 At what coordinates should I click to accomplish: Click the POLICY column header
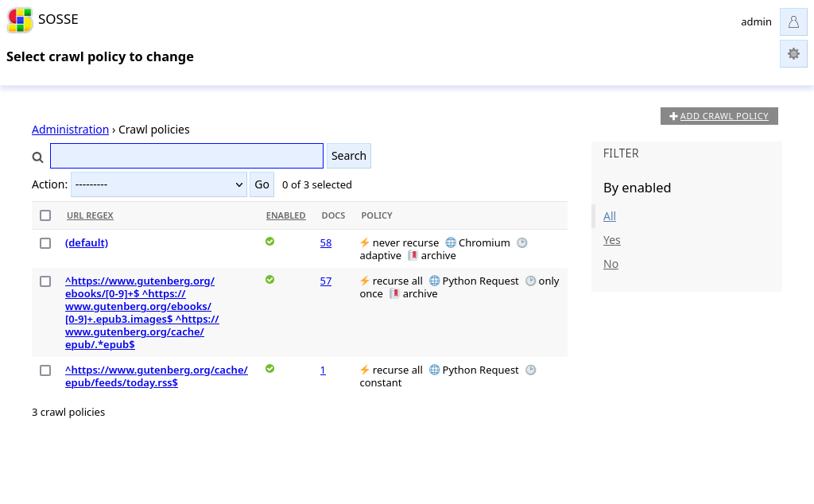tap(377, 215)
